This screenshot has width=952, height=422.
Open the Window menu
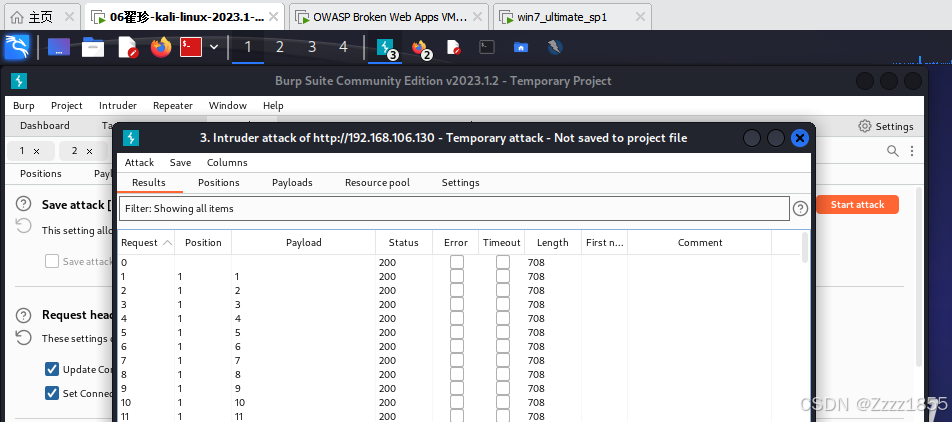point(228,106)
